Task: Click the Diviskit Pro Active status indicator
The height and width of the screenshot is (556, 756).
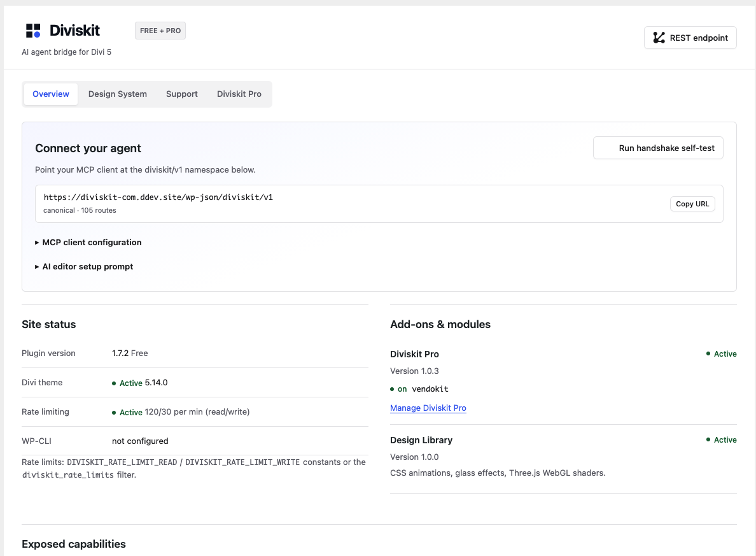Action: point(721,353)
